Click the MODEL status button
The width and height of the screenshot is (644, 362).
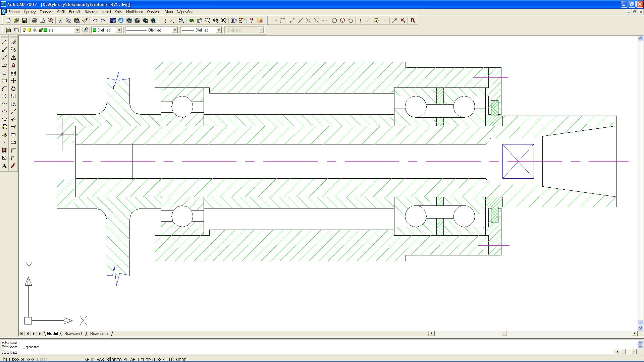click(182, 360)
